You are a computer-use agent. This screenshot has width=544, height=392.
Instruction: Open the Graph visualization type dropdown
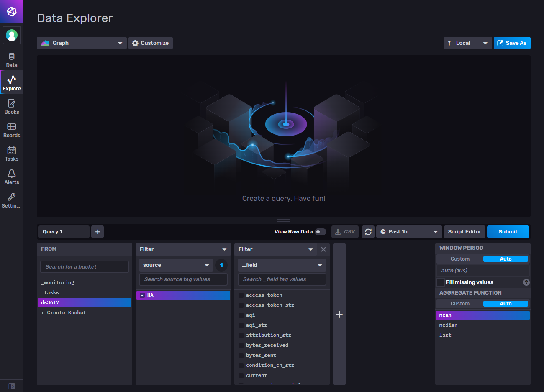82,43
